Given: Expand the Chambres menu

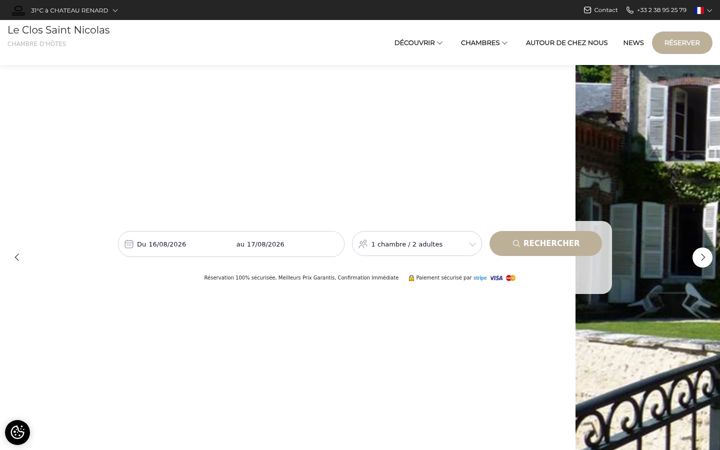Looking at the screenshot, I should 484,43.
